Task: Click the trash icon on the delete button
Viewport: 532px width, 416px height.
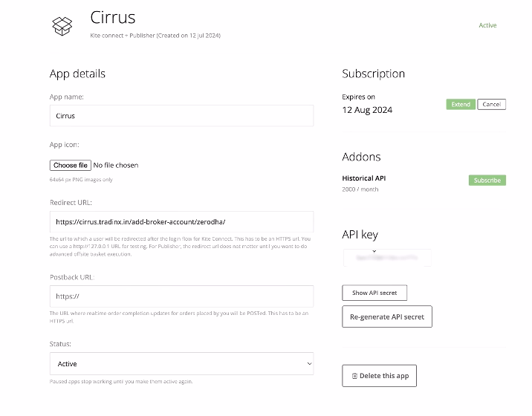Action: pyautogui.click(x=354, y=376)
